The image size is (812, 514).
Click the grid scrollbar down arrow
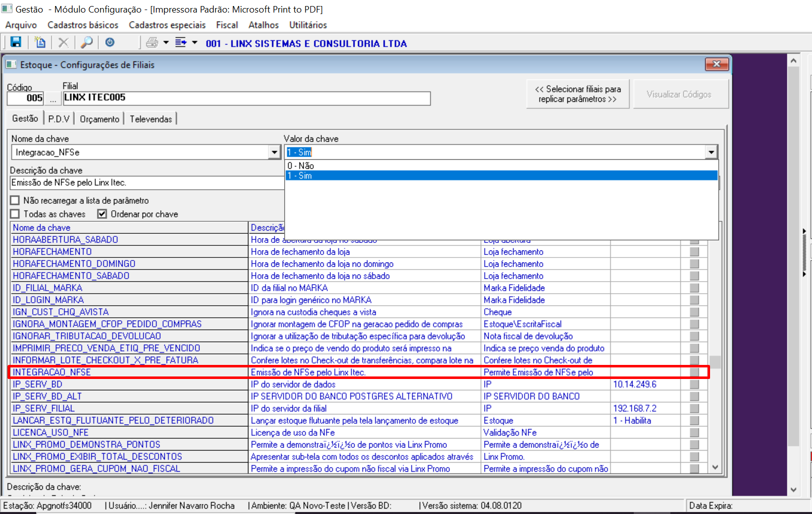[x=715, y=467]
